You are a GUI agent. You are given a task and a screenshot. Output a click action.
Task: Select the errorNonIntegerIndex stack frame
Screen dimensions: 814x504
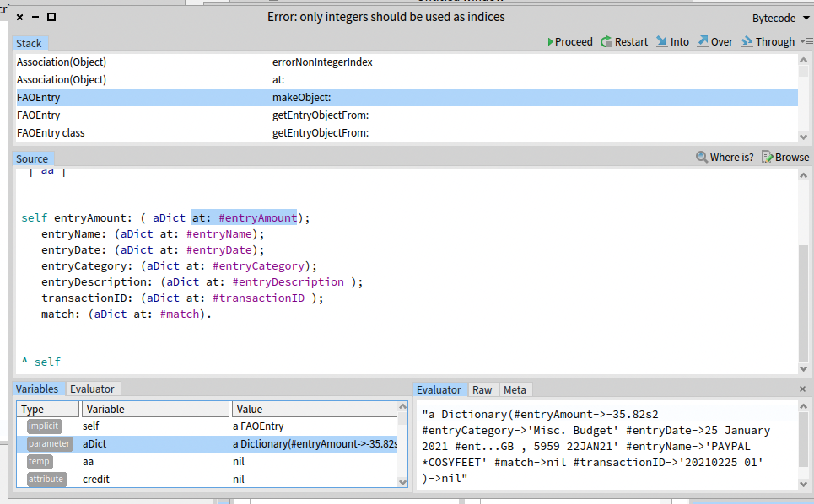322,62
